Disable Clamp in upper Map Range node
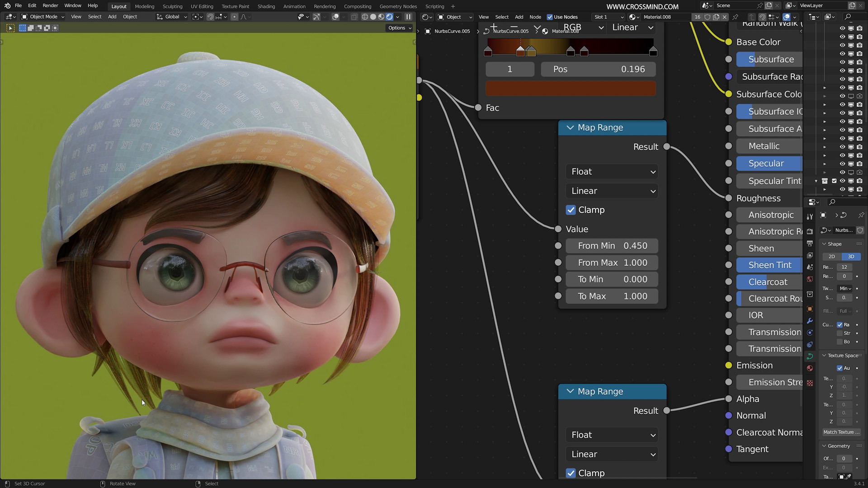 [571, 210]
